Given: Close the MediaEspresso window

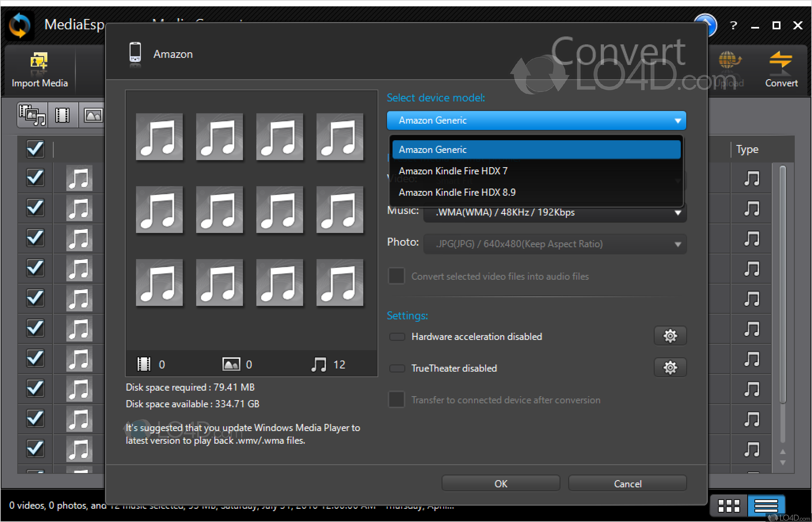Looking at the screenshot, I should pyautogui.click(x=798, y=25).
